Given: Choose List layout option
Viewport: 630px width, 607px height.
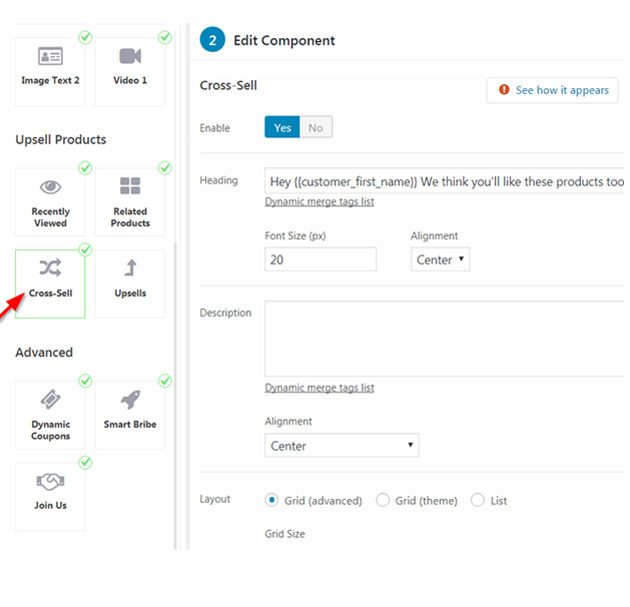Looking at the screenshot, I should tap(478, 500).
